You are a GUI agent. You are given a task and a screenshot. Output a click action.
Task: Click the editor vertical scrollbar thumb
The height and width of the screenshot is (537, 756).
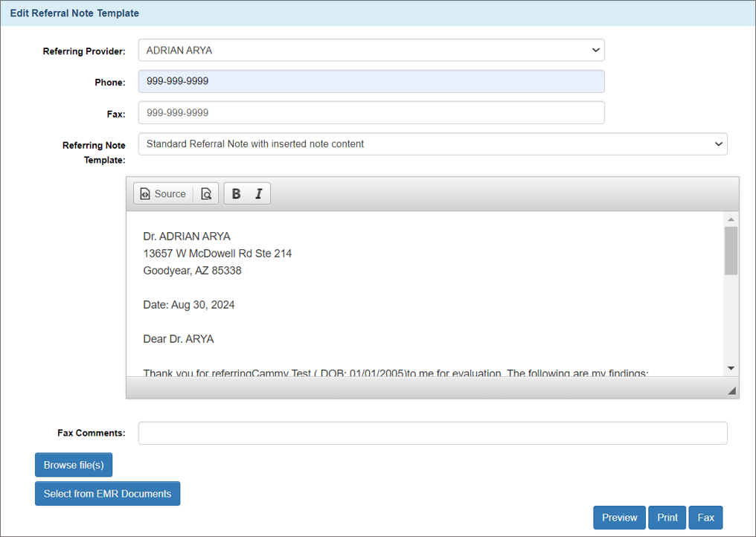731,251
